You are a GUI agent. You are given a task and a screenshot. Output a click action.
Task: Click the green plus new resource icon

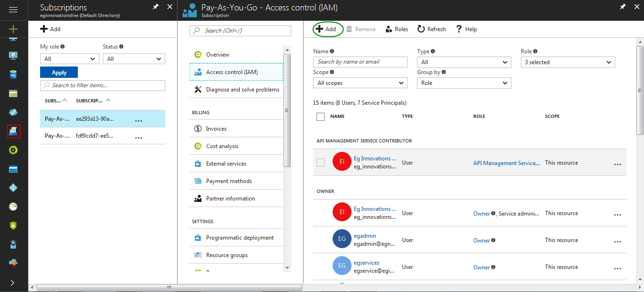(13, 29)
